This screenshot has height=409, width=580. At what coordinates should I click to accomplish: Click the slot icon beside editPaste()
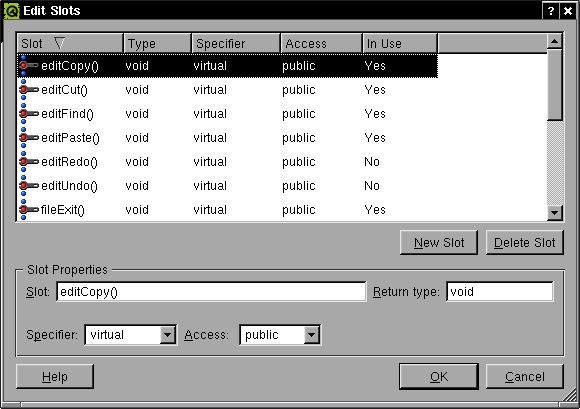pos(29,138)
